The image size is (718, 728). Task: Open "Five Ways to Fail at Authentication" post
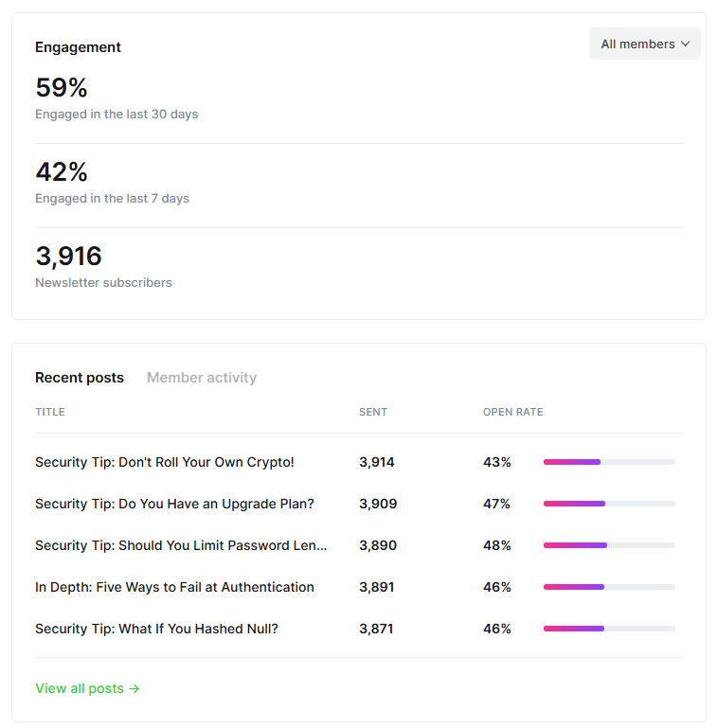[x=174, y=587]
